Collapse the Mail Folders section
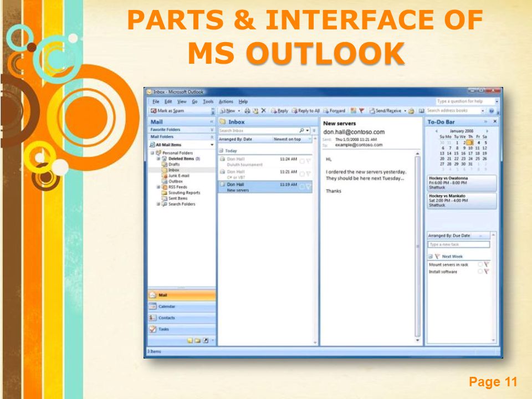Screen dimensions: 532x399 click(212, 137)
